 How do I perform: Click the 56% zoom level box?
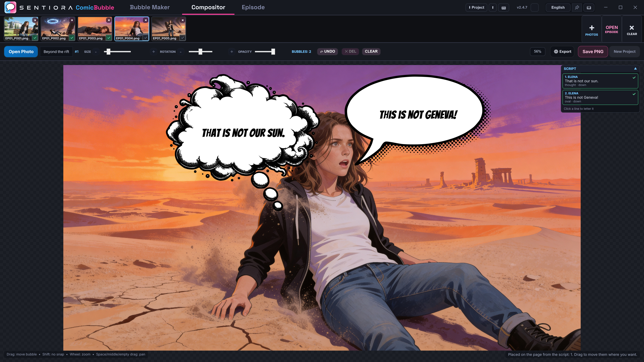(x=538, y=51)
